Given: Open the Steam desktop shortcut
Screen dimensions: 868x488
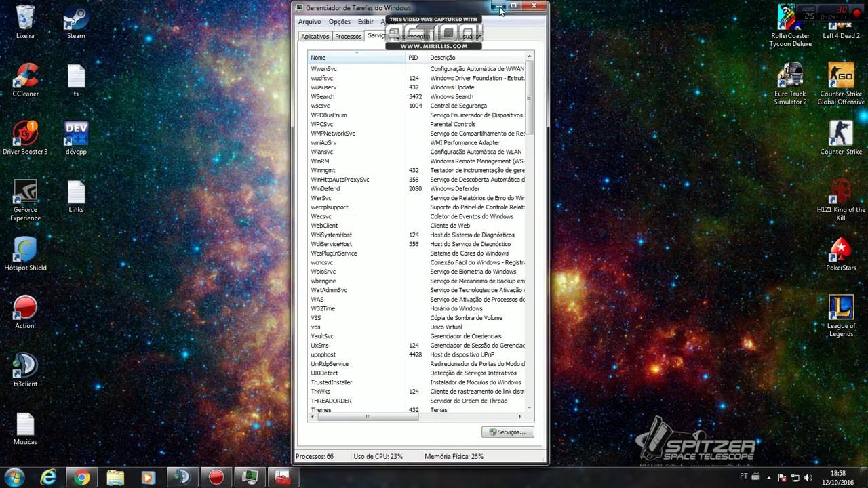Looking at the screenshot, I should pos(76,22).
